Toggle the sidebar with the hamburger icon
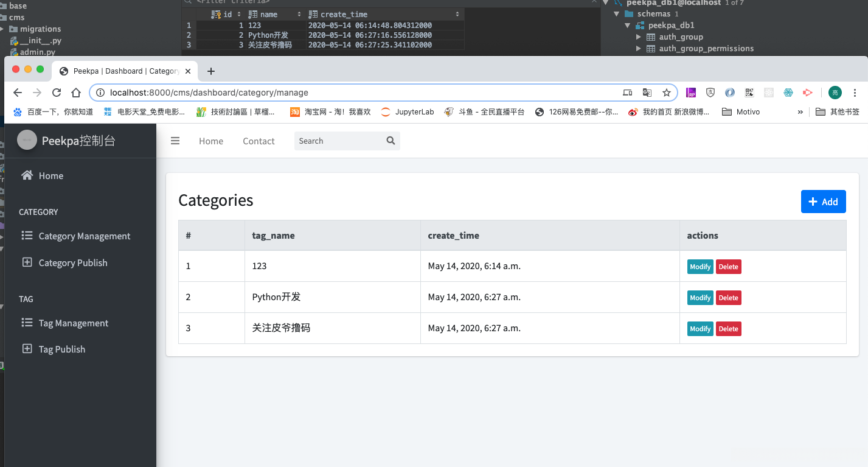 pyautogui.click(x=175, y=141)
